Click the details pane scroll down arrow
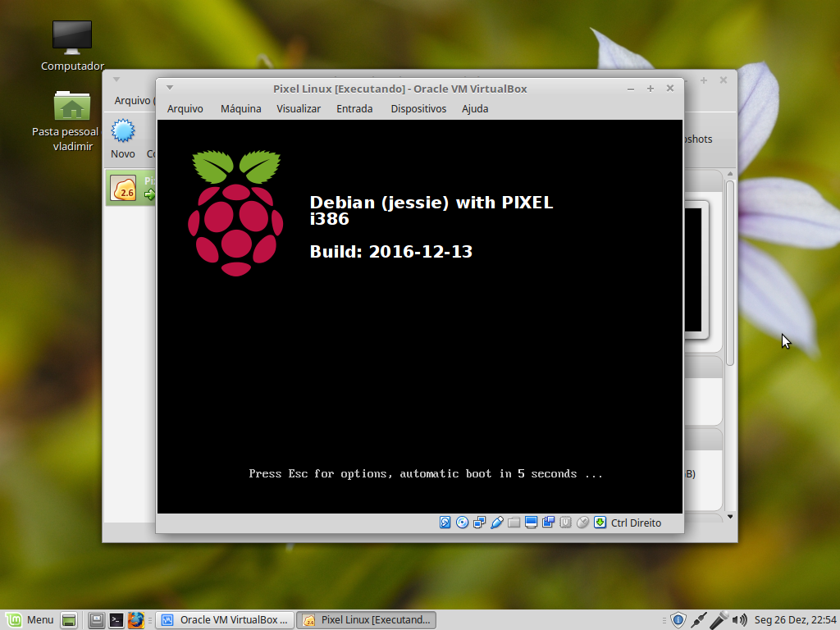 coord(729,517)
